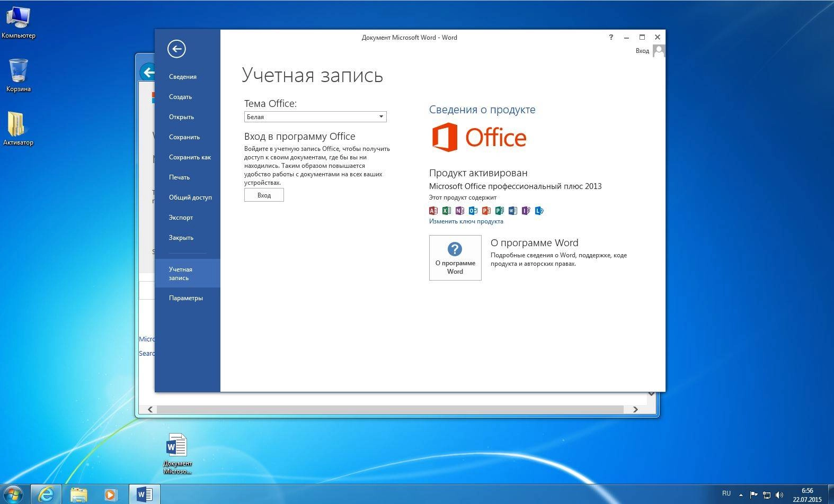The width and height of the screenshot is (834, 504).
Task: Click the network tray icon
Action: point(767,495)
